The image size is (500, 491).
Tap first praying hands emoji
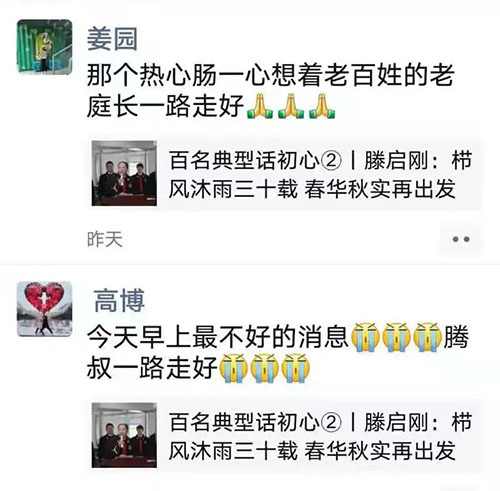260,106
